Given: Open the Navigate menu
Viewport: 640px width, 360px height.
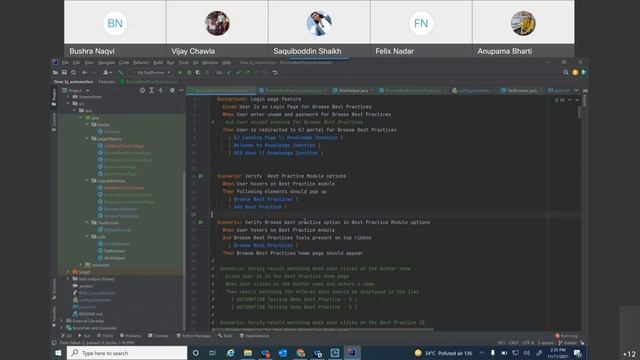Looking at the screenshot, I should coord(106,62).
